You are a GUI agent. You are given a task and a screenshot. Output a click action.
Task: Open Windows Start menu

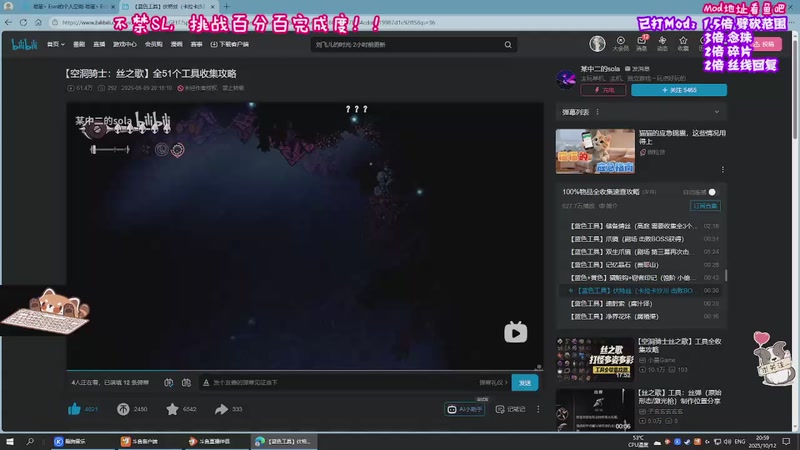(x=9, y=441)
